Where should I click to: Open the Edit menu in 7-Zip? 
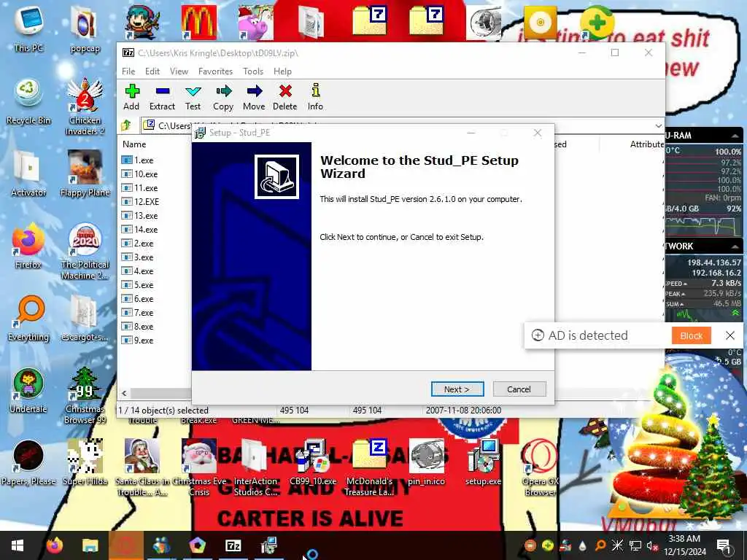152,71
